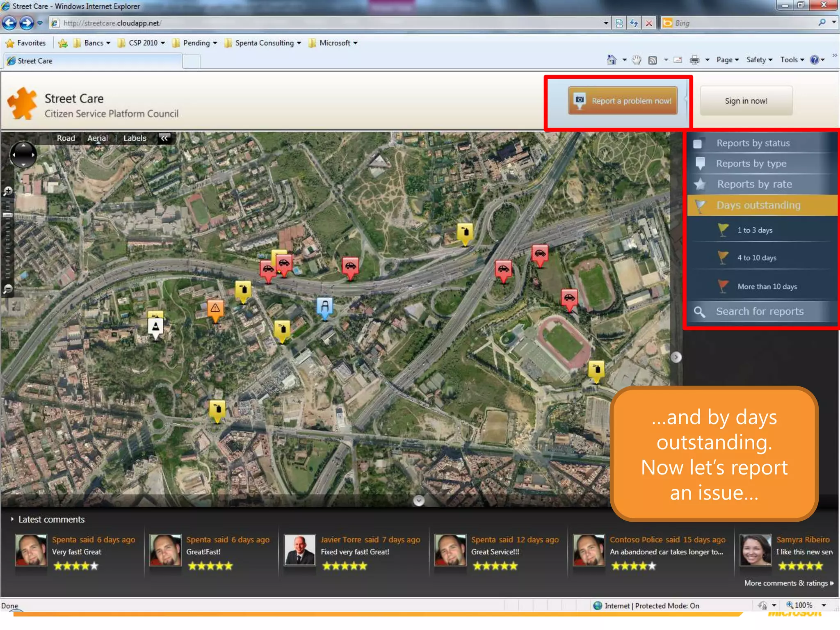This screenshot has height=630, width=840.
Task: Click the map pan compass control
Action: click(23, 155)
